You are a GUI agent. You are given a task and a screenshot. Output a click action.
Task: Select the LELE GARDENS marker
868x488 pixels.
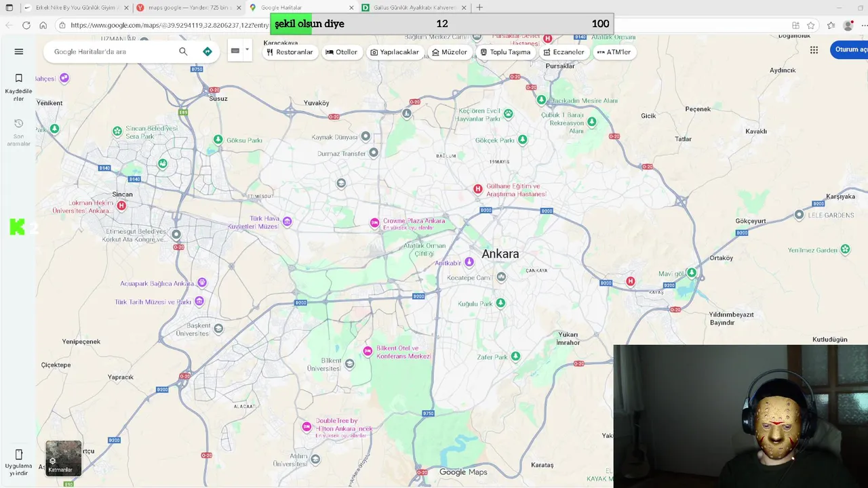[x=799, y=215]
